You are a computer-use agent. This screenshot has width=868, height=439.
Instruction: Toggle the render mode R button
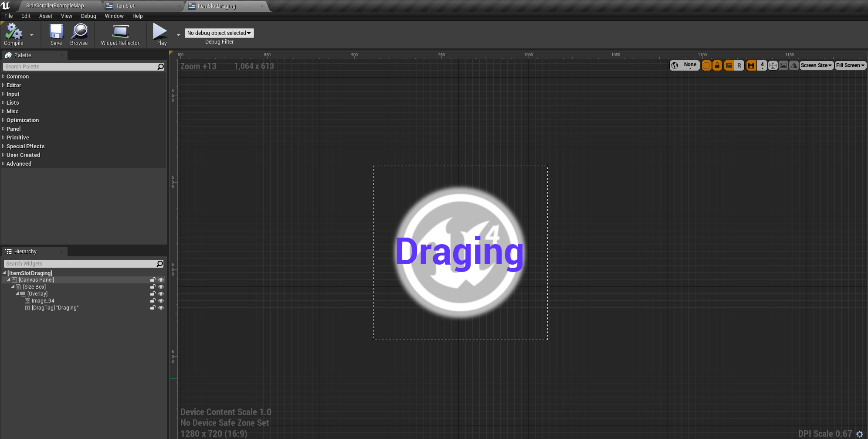coord(739,65)
